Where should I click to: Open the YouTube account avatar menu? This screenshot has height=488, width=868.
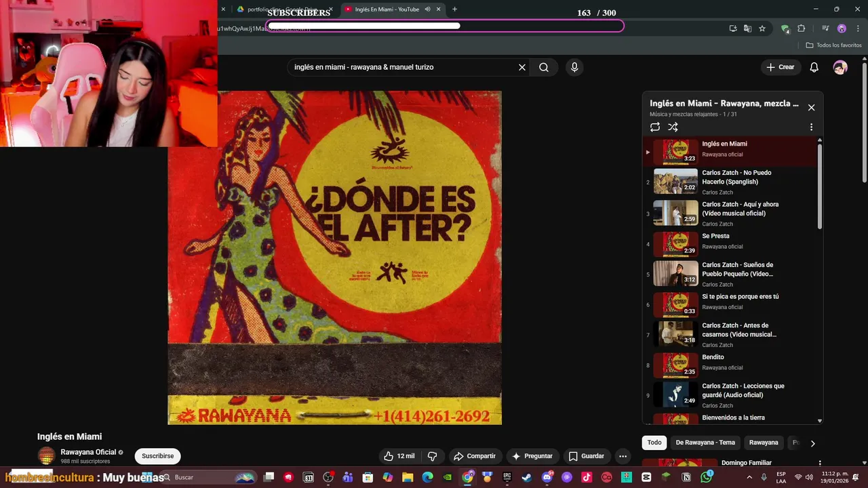pos(840,67)
